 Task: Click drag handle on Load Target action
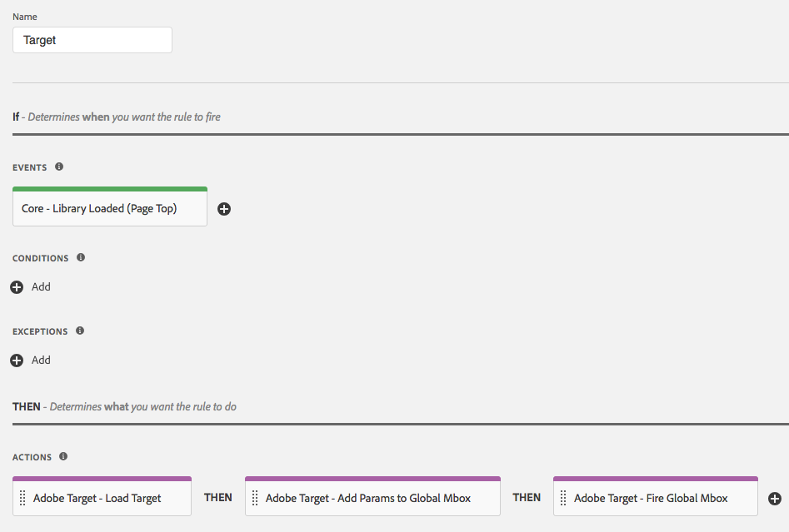click(22, 498)
